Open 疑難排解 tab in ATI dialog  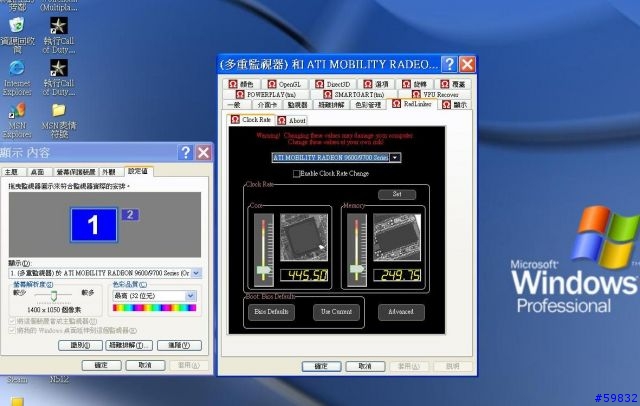(x=331, y=105)
